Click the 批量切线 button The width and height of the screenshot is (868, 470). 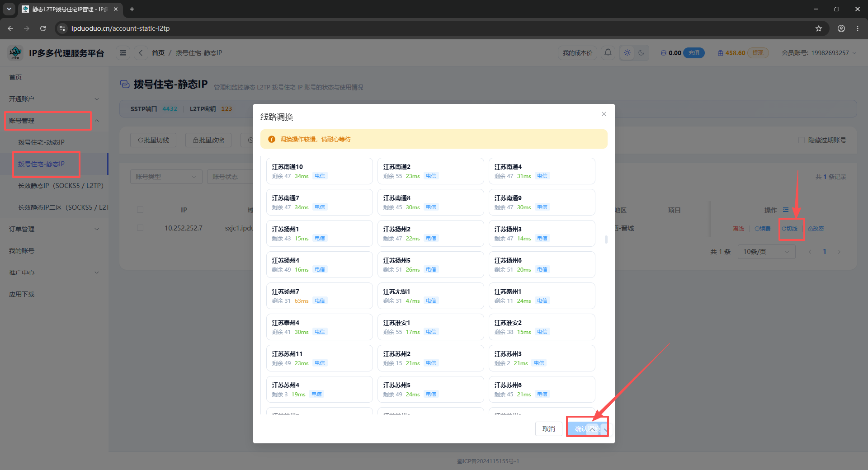(153, 140)
